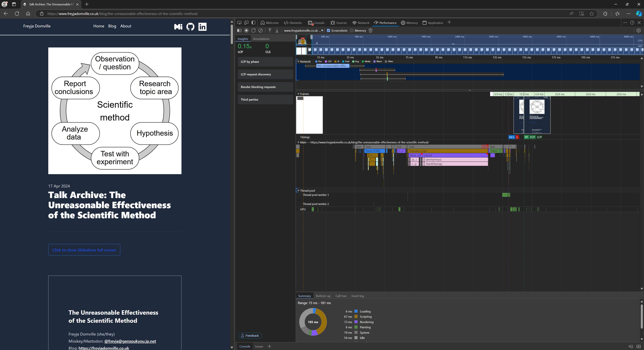Hide the Insights sidebar toggle
Viewport: 644px width, 350px height.
coord(239,30)
